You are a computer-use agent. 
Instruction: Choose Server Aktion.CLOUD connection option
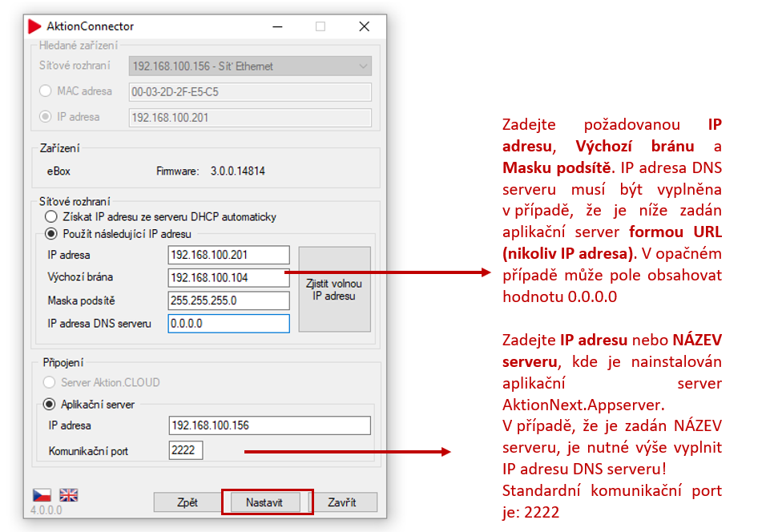click(50, 382)
